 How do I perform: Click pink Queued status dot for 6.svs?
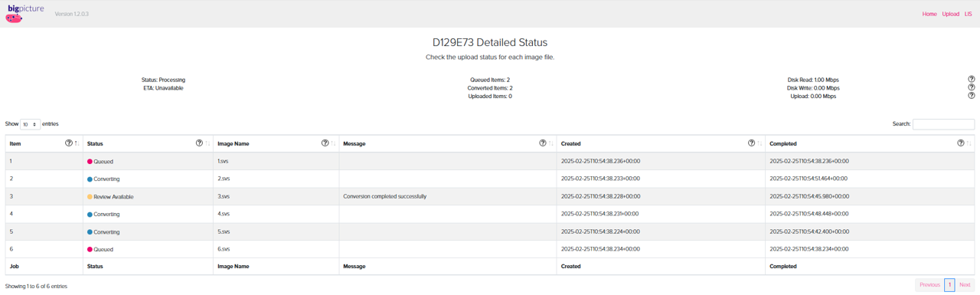click(90, 250)
